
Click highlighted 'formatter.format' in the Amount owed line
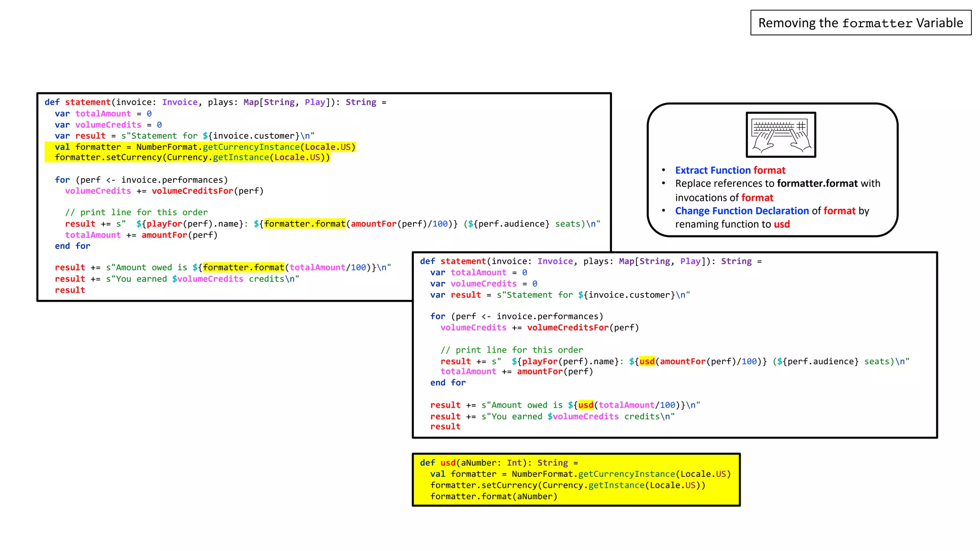tap(244, 267)
